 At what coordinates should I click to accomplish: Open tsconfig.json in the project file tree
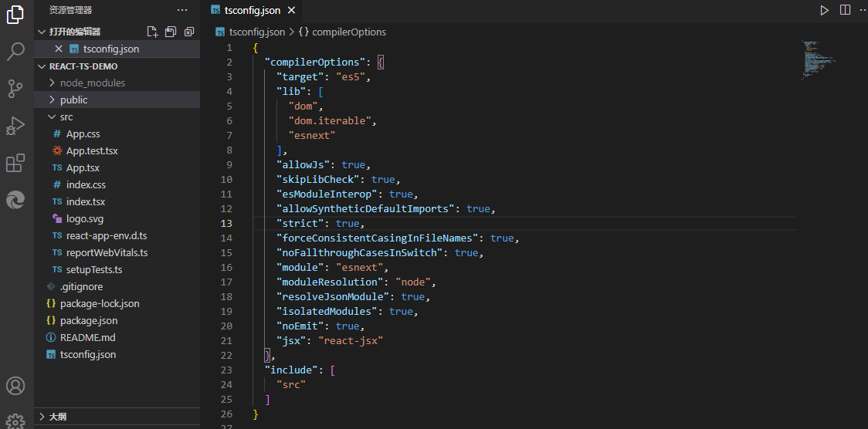pos(88,354)
